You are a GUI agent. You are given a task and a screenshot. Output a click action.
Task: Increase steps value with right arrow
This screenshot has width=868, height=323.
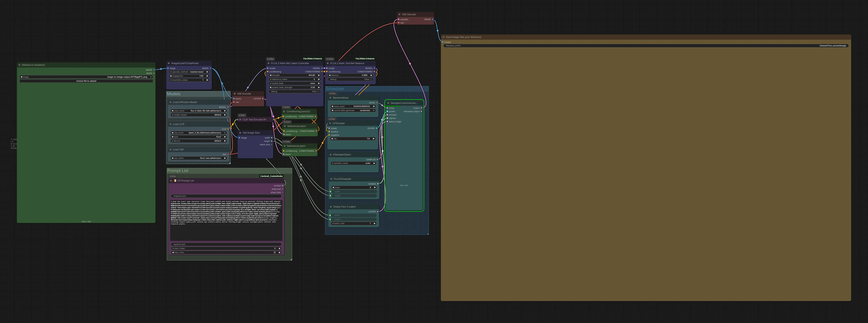point(375,188)
